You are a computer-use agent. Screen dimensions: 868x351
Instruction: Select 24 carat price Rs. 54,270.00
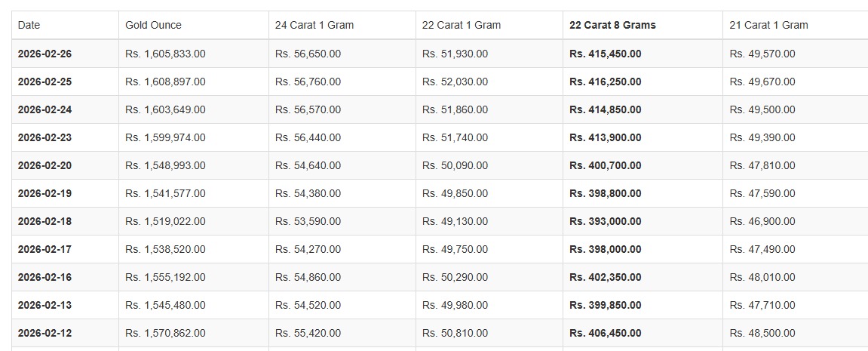tap(308, 249)
